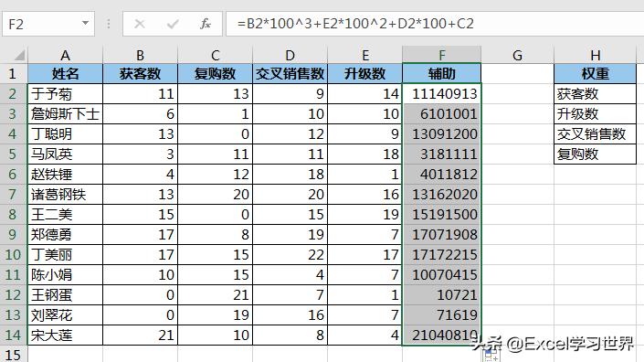
Task: Select column C header
Action: pyautogui.click(x=216, y=55)
